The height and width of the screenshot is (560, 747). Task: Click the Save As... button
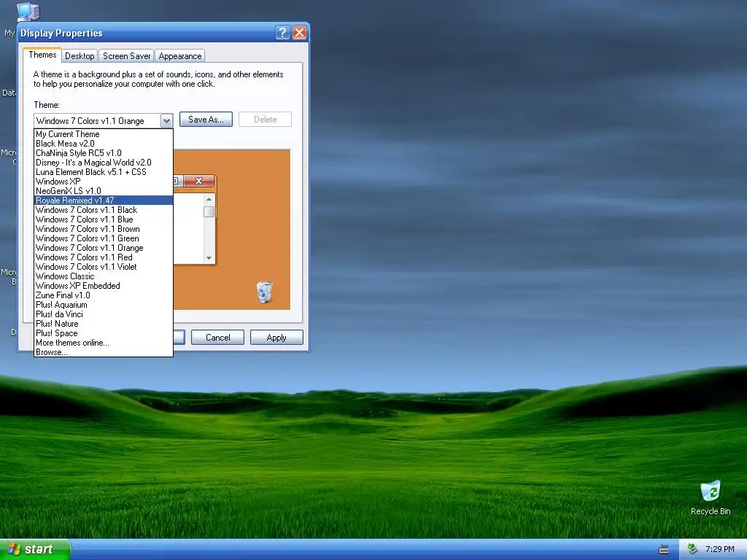tap(206, 120)
